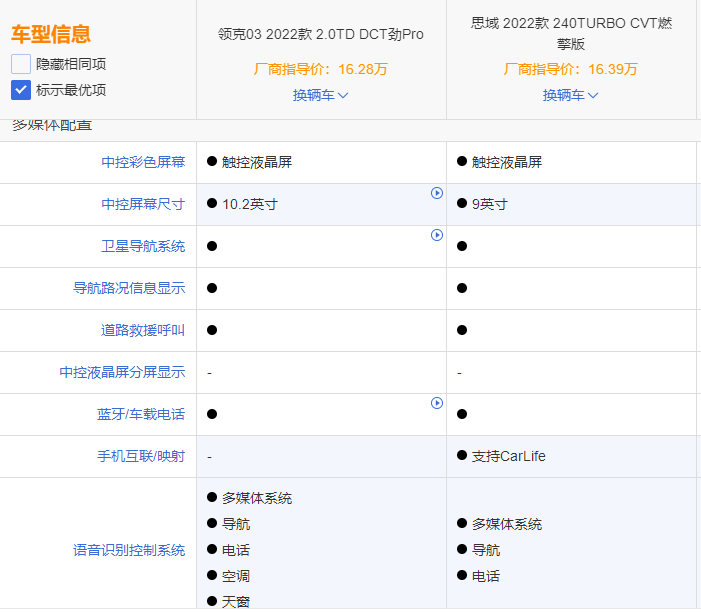The image size is (701, 613).
Task: Open 手机互联/映射 parameter link
Action: (141, 456)
